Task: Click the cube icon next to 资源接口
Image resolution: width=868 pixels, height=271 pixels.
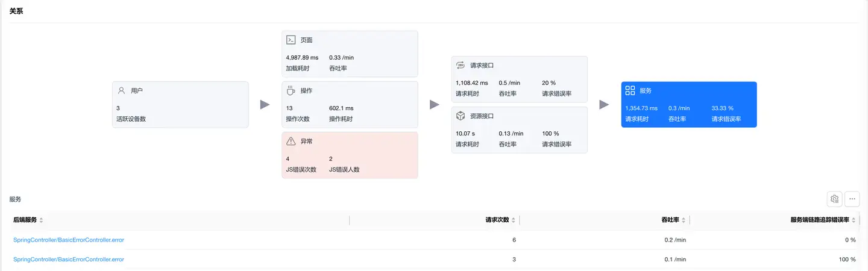Action: (460, 116)
